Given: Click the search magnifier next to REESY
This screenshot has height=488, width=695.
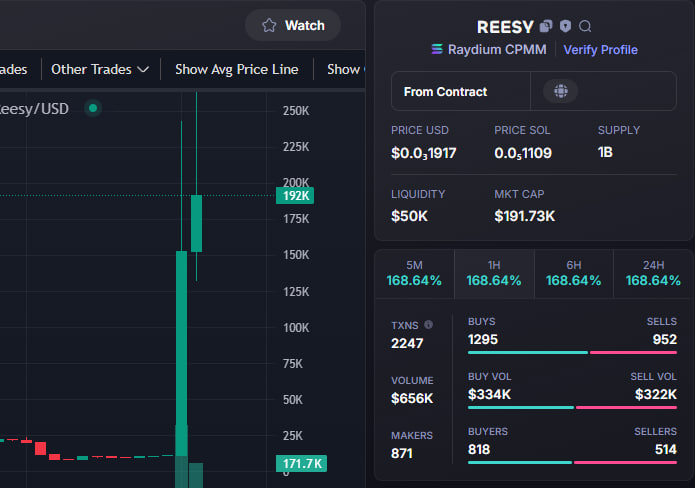Looking at the screenshot, I should point(585,27).
